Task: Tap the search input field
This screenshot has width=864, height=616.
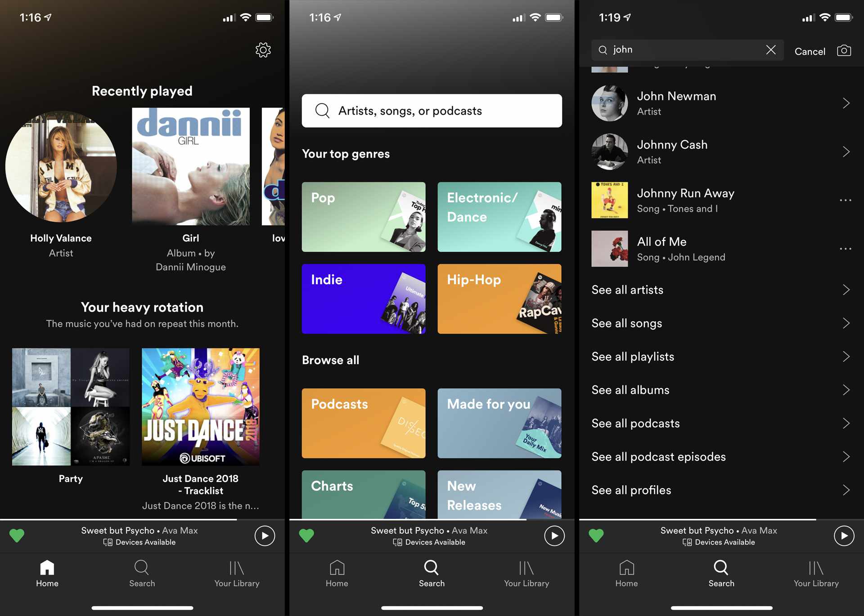Action: pyautogui.click(x=432, y=111)
